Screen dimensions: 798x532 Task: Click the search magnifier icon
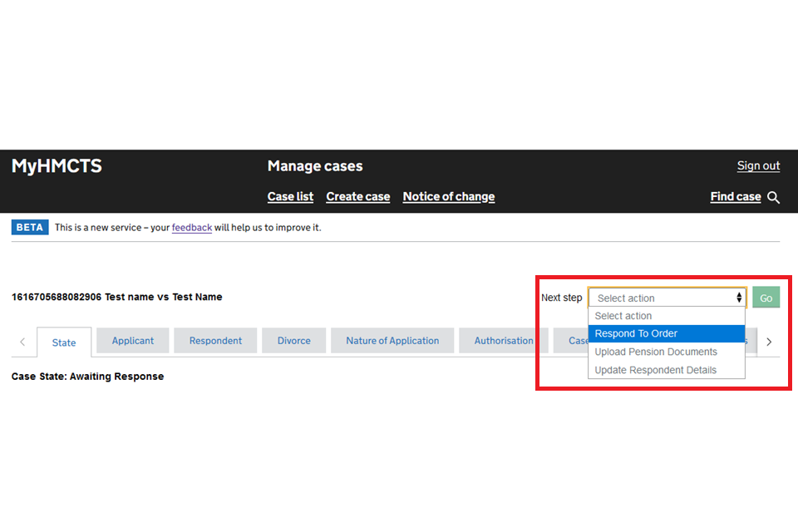774,198
